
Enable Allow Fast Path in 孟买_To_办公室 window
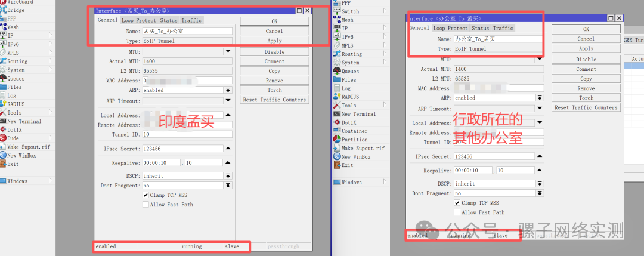[x=145, y=204]
